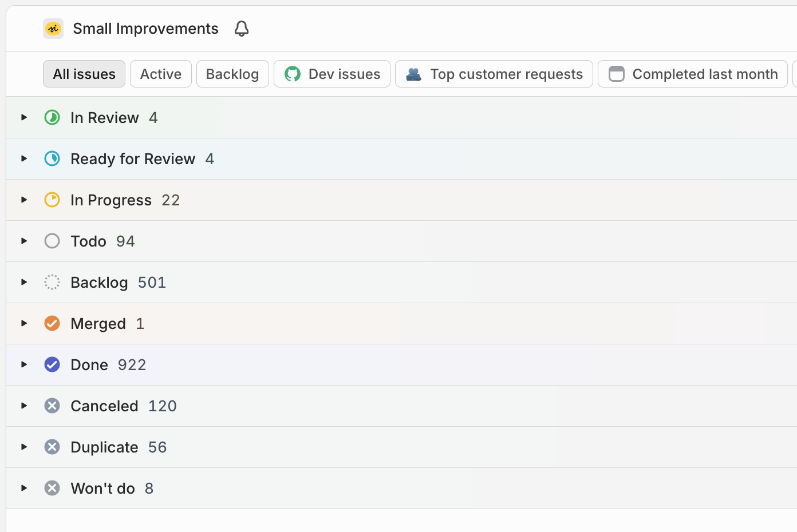Click the notification bell icon
The width and height of the screenshot is (797, 532).
[x=242, y=29]
